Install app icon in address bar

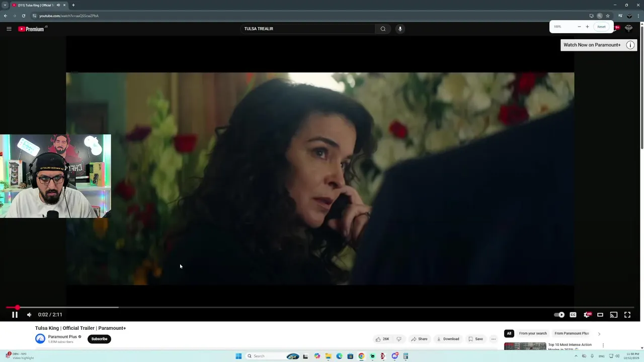[591, 16]
